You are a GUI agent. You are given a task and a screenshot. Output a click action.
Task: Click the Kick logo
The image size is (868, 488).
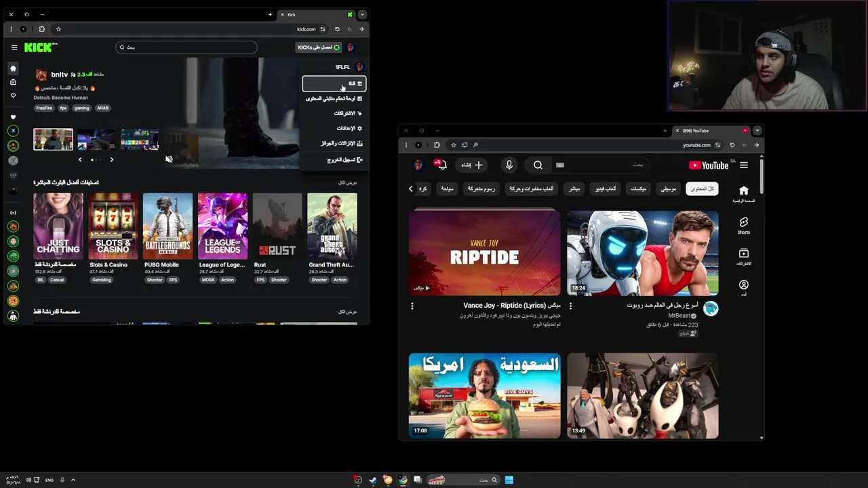point(41,47)
